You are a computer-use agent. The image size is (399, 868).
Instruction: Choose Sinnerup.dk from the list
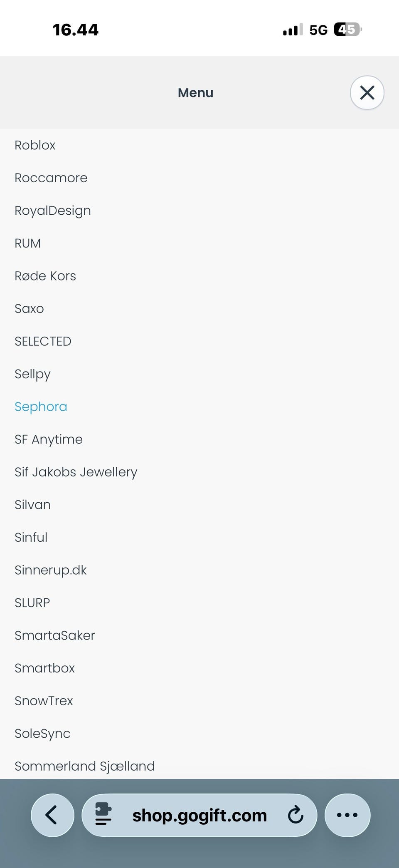[x=51, y=570]
